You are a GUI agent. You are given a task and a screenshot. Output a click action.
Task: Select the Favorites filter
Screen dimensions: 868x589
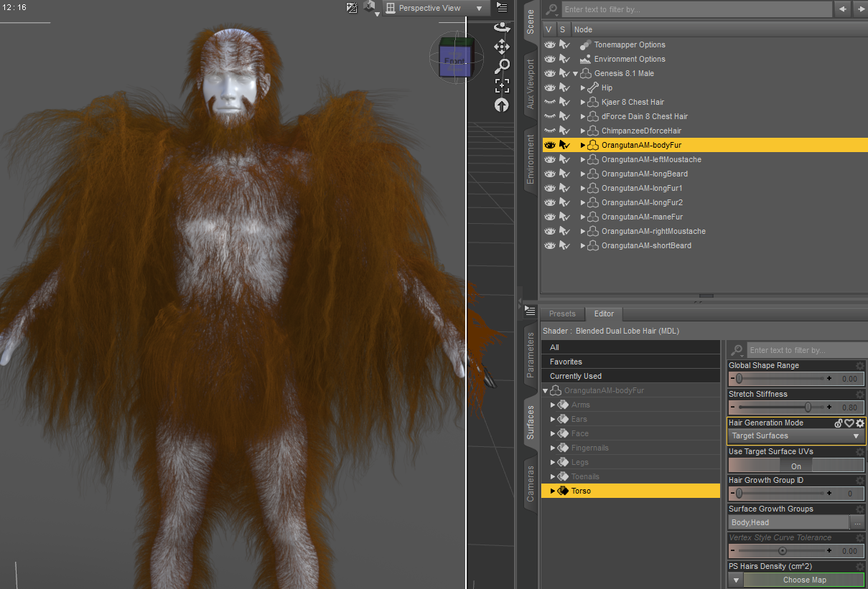pos(630,362)
